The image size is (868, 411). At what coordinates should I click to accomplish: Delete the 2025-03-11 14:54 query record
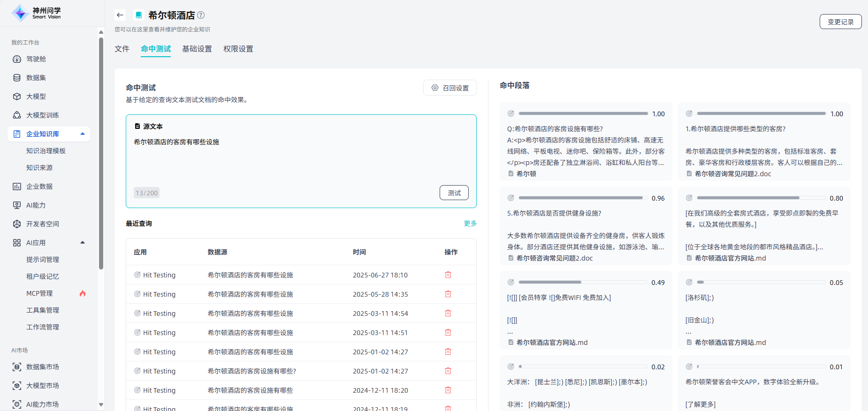click(448, 314)
